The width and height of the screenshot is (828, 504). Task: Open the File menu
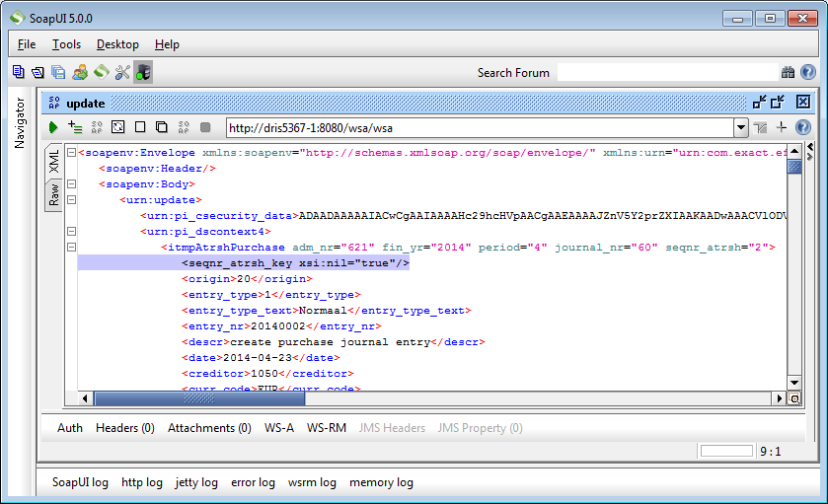27,44
